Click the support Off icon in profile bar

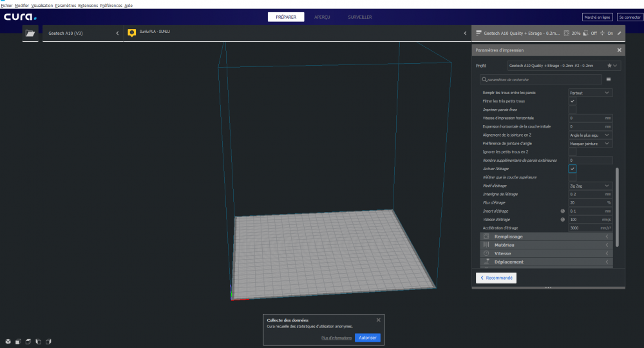(x=585, y=34)
